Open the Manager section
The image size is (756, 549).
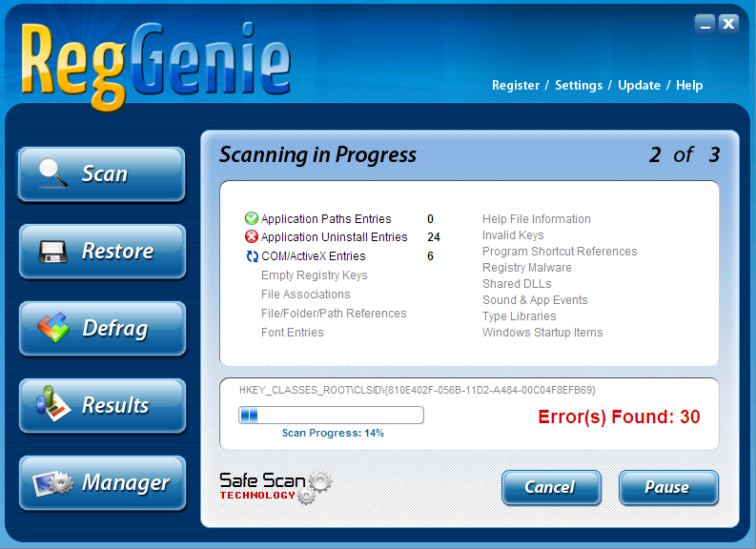[102, 482]
